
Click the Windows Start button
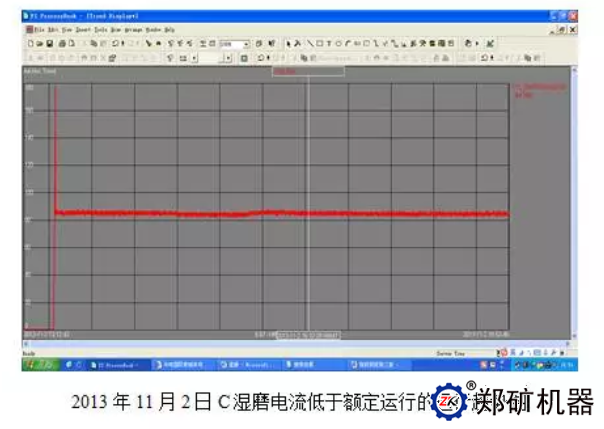pyautogui.click(x=41, y=365)
